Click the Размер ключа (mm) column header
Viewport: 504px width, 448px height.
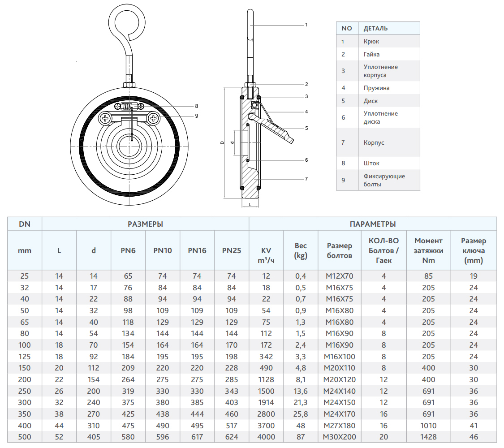(x=473, y=250)
